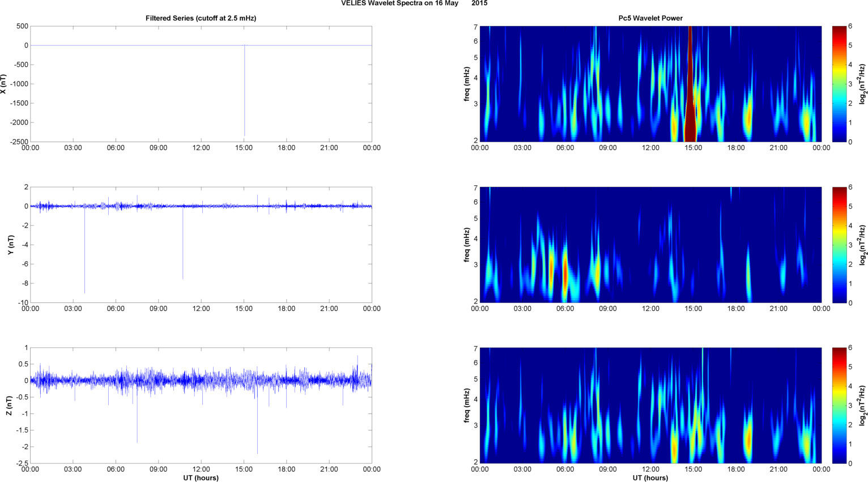The image size is (868, 482).
Task: Click the '-10' tick on the Y (nT) axis
Action: click(23, 302)
